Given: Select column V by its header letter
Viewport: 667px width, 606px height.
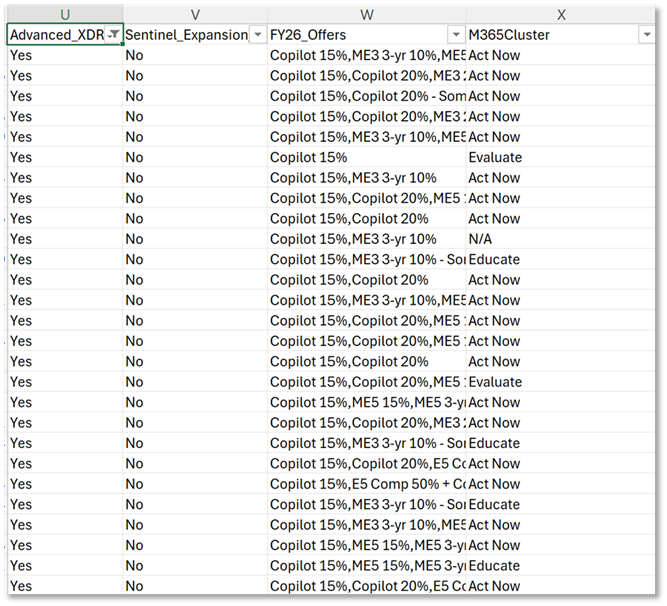Looking at the screenshot, I should tap(195, 15).
